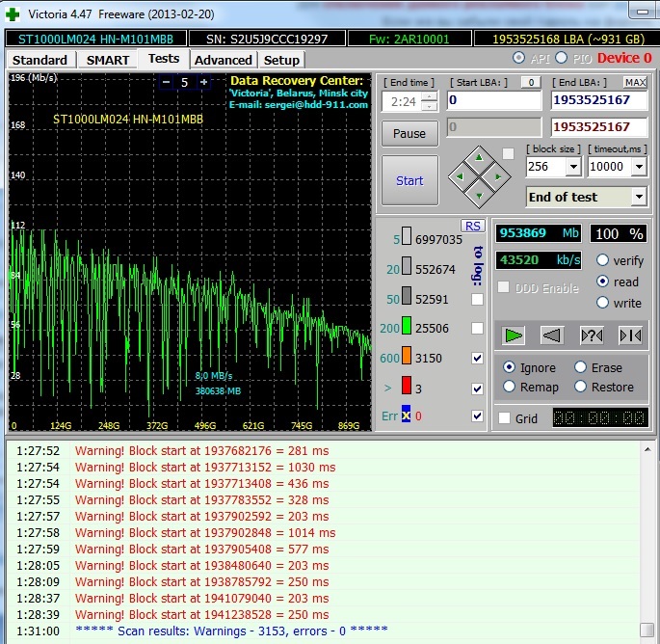Open the Advanced tab
Viewport: 660px width, 644px height.
(x=223, y=60)
